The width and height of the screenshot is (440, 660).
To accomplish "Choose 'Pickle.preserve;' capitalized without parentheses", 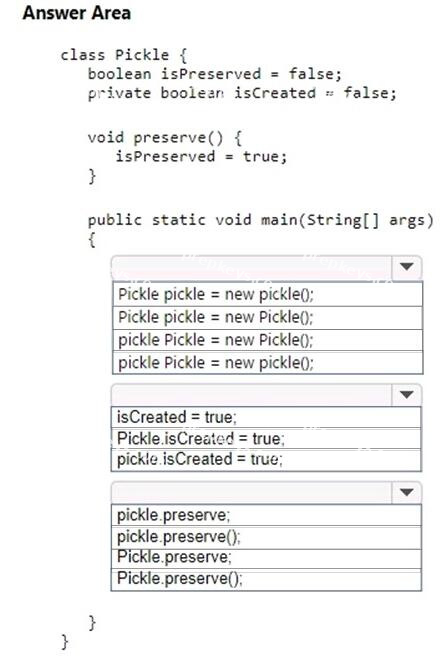I will click(266, 558).
